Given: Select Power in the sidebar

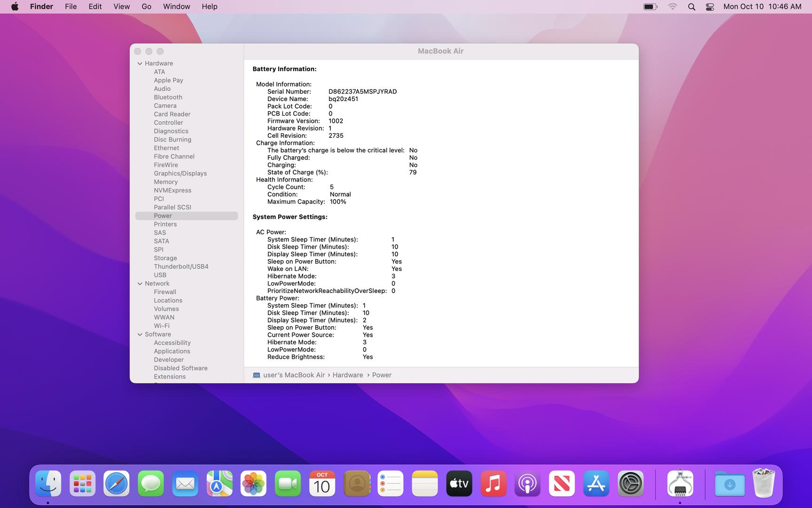Looking at the screenshot, I should point(187,216).
